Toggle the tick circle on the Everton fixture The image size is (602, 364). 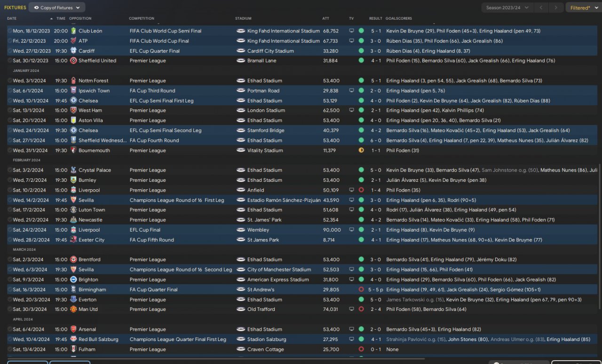pyautogui.click(x=10, y=300)
